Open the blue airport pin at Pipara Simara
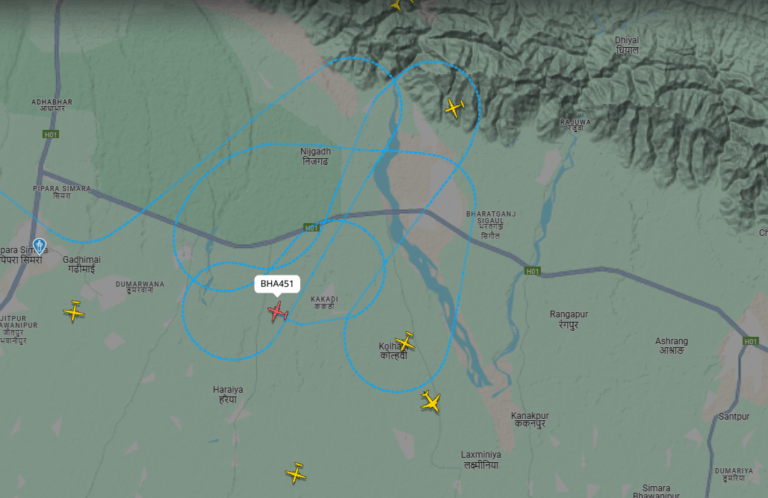This screenshot has height=498, width=768. coord(39,245)
